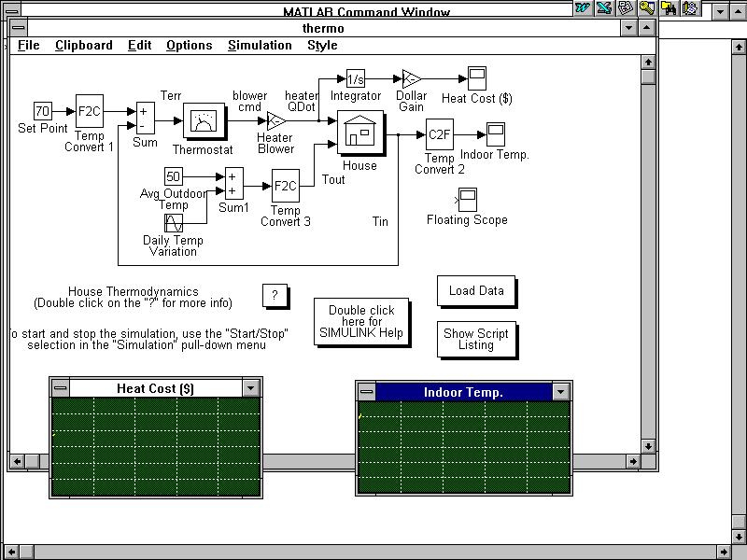Screen dimensions: 747x560
Task: Select the F2C Temp Convert 1 block
Action: [89, 111]
